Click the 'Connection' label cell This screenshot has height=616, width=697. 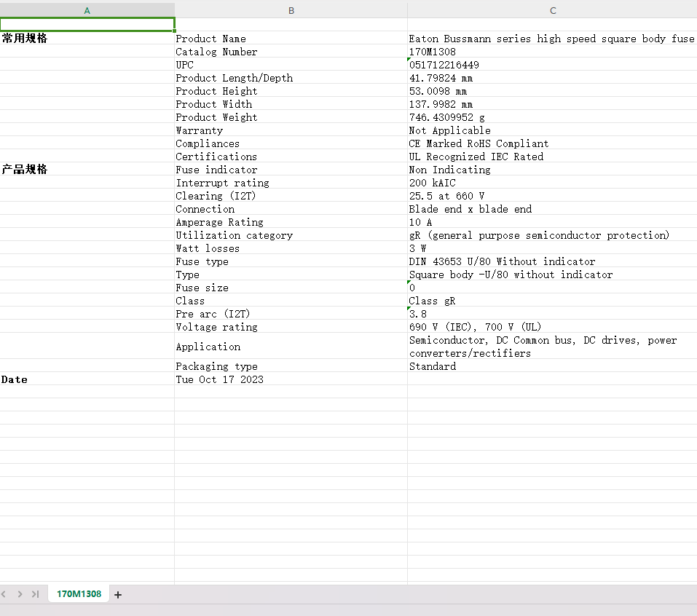pyautogui.click(x=291, y=209)
